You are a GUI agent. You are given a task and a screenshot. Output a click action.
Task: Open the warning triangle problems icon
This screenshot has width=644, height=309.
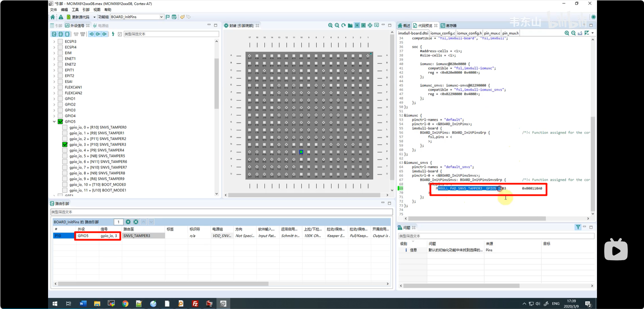(x=61, y=17)
